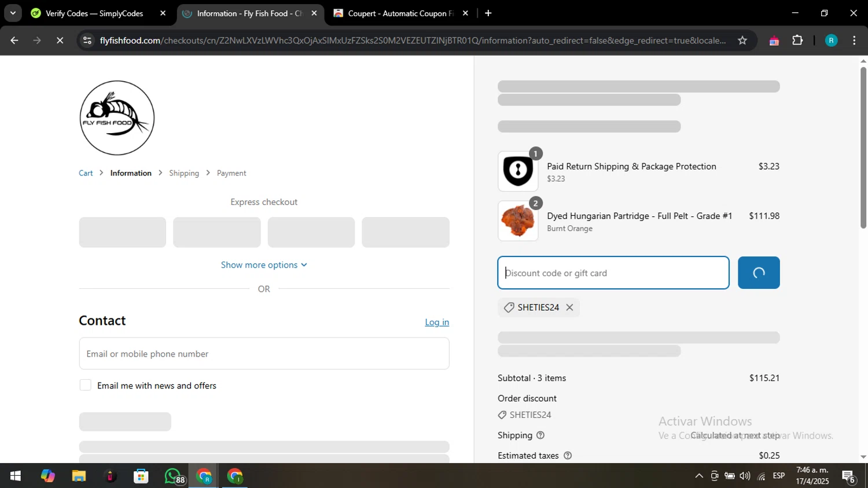Click the Dyed Hungarian Partridge product thumbnail

coord(518,221)
